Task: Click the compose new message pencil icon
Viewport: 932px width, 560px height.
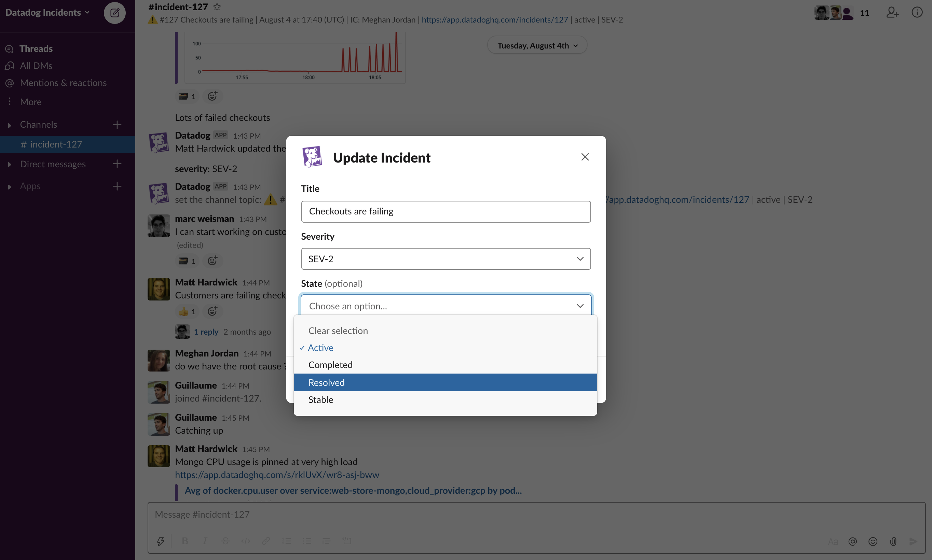Action: click(114, 12)
